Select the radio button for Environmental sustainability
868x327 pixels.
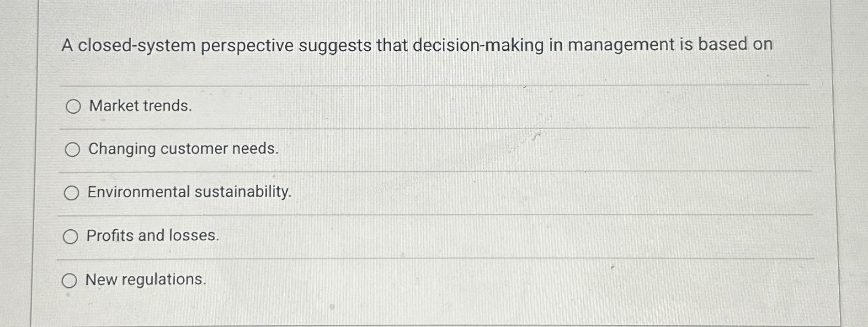71,193
